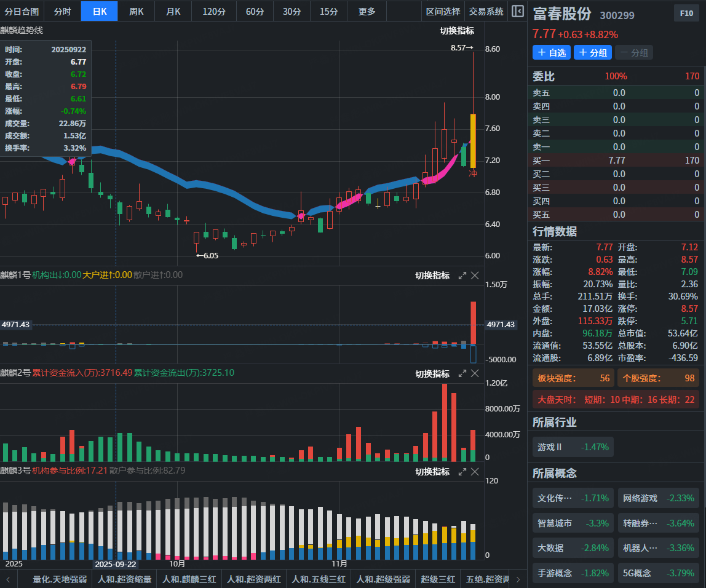Expand the 麒麟1号 indicator panel to fullscreen
Image resolution: width=706 pixels, height=588 pixels.
462,276
